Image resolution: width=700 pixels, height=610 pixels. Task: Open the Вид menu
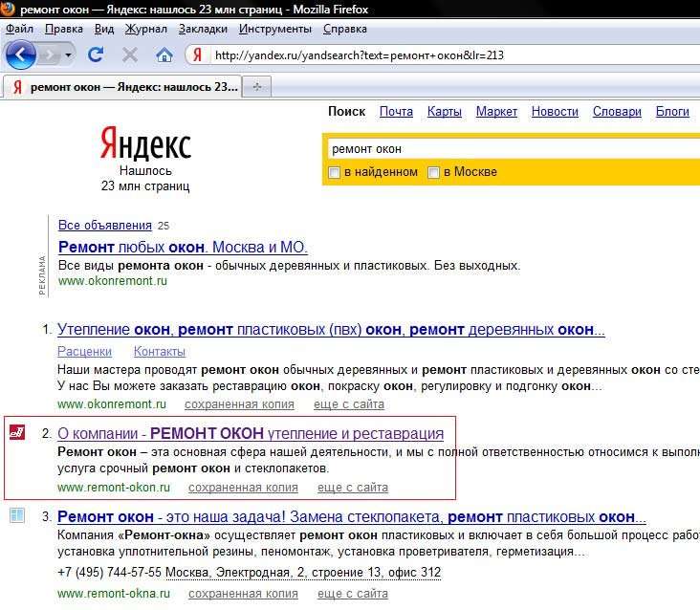pyautogui.click(x=104, y=29)
